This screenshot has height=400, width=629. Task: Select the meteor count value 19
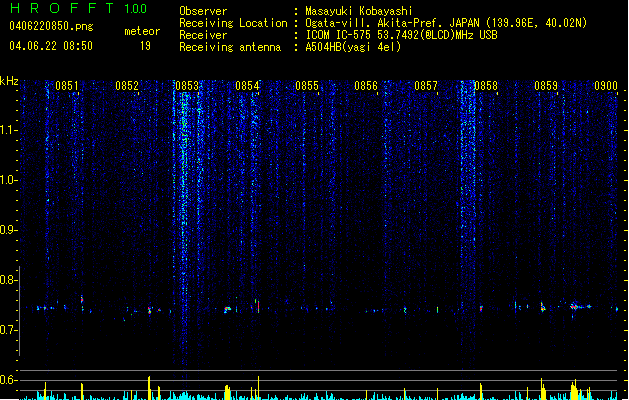click(x=145, y=46)
